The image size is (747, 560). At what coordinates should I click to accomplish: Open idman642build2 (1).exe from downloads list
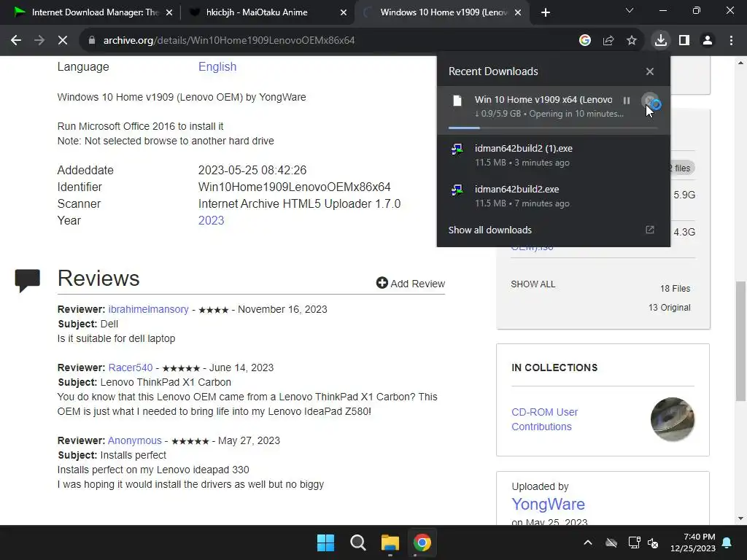pyautogui.click(x=553, y=155)
